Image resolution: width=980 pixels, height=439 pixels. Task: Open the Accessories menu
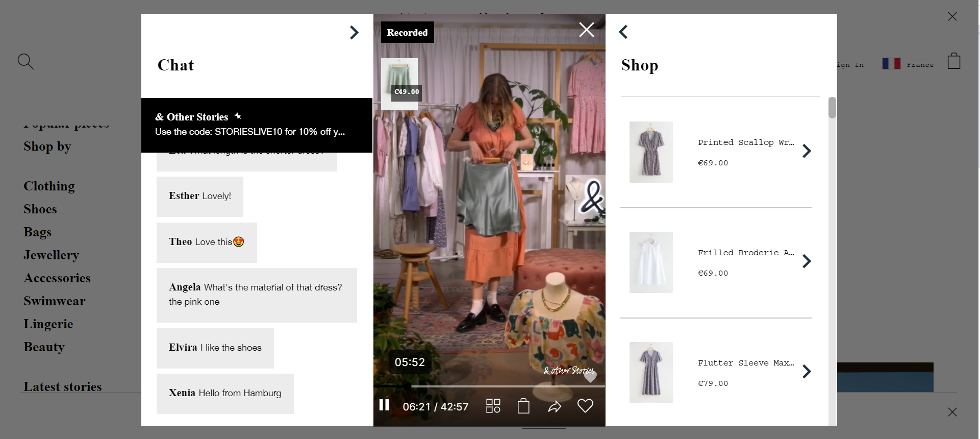(57, 278)
